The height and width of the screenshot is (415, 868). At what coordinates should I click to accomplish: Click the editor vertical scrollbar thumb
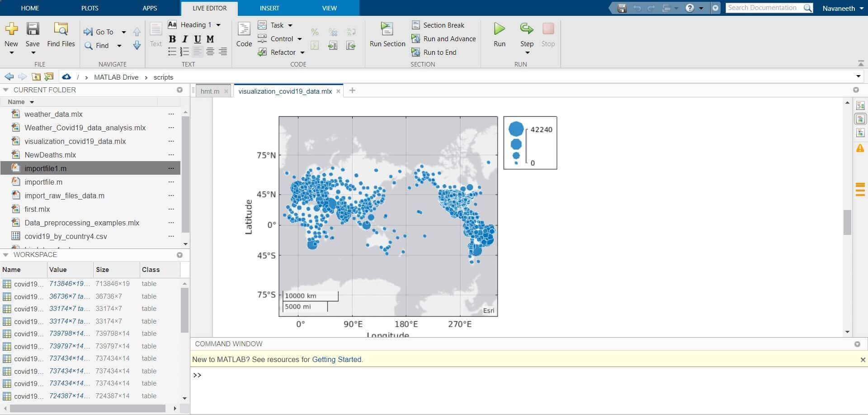847,222
